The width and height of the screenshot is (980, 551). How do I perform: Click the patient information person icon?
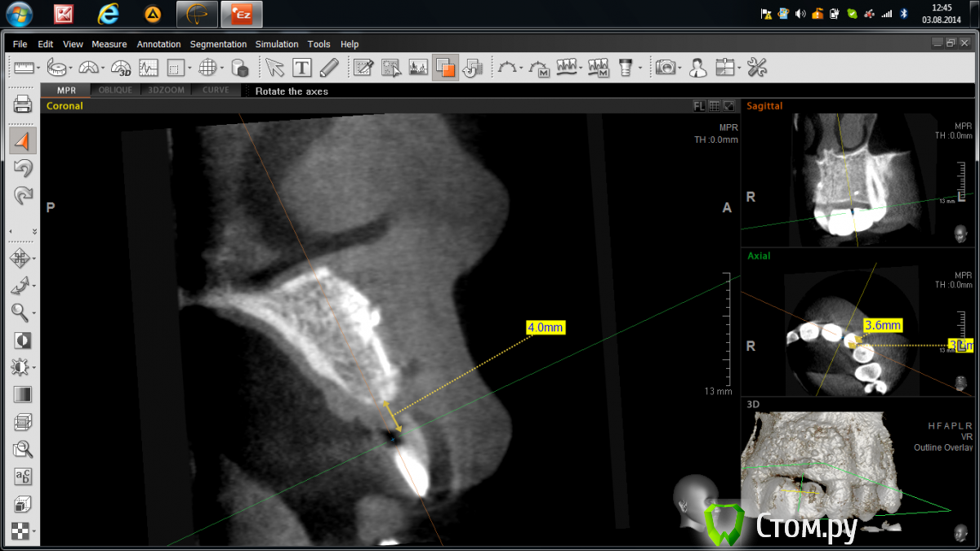[697, 68]
